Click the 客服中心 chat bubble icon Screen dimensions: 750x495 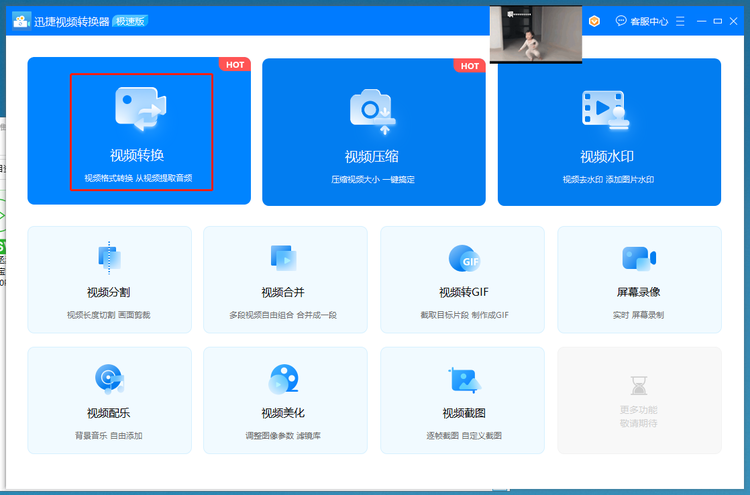tap(621, 21)
